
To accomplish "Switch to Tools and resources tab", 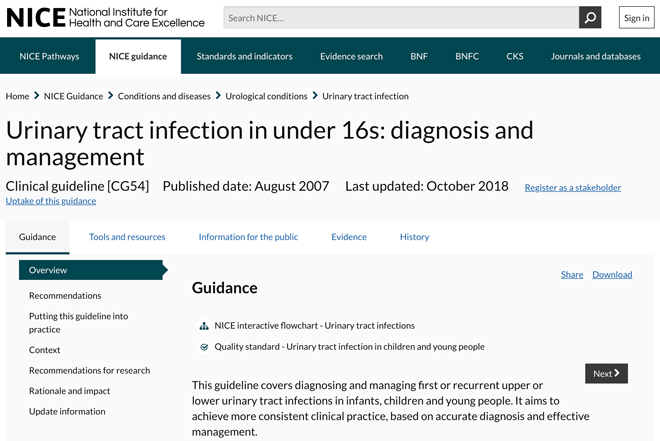I will tap(127, 237).
